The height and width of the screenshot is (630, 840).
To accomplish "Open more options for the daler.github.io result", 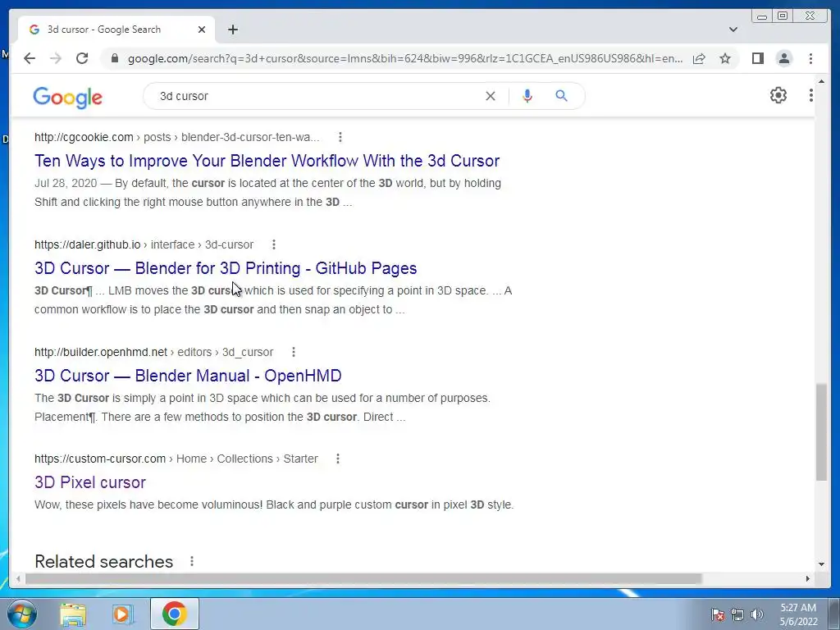I will [x=274, y=244].
